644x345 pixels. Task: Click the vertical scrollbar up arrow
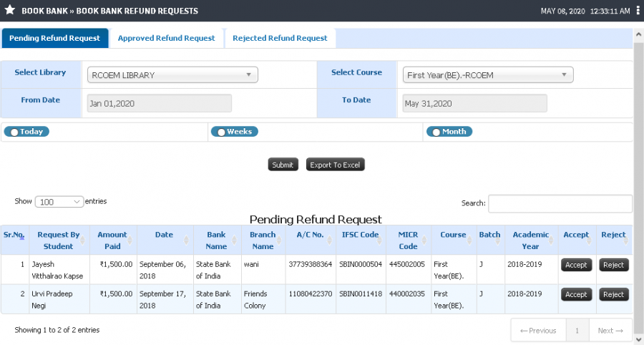coord(638,35)
